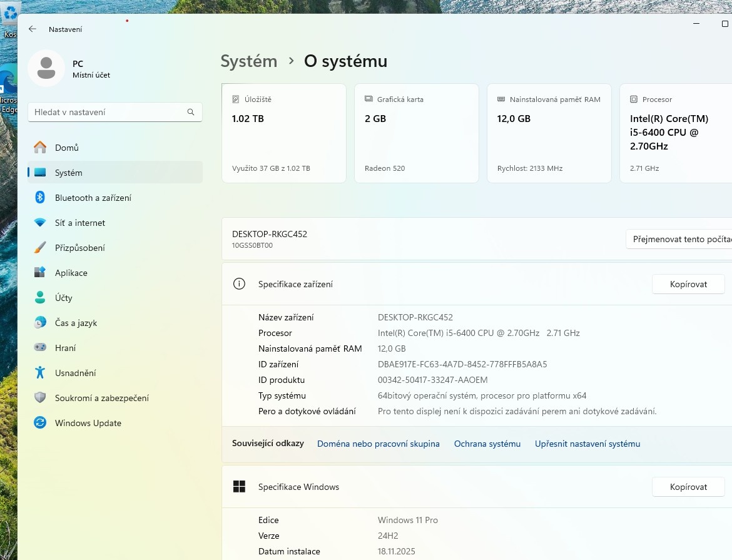This screenshot has width=732, height=560.
Task: Open the Účty accounts section
Action: click(x=65, y=298)
